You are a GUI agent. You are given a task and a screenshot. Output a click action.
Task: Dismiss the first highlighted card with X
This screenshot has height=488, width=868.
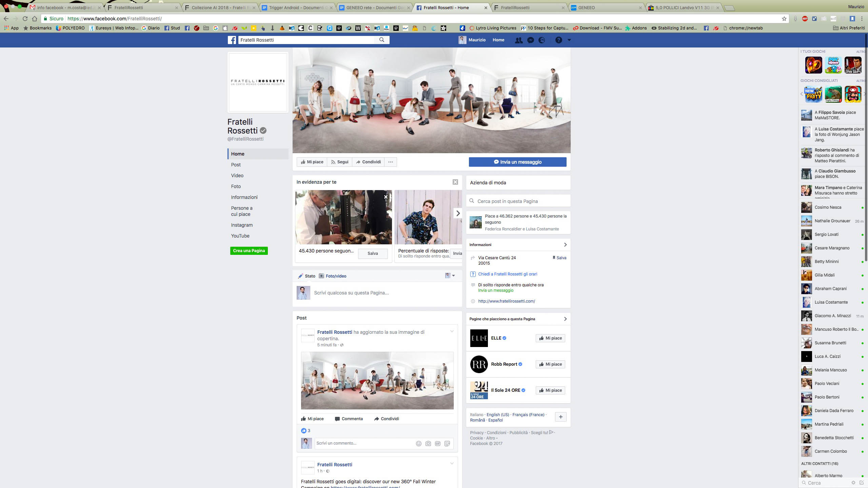(x=386, y=197)
